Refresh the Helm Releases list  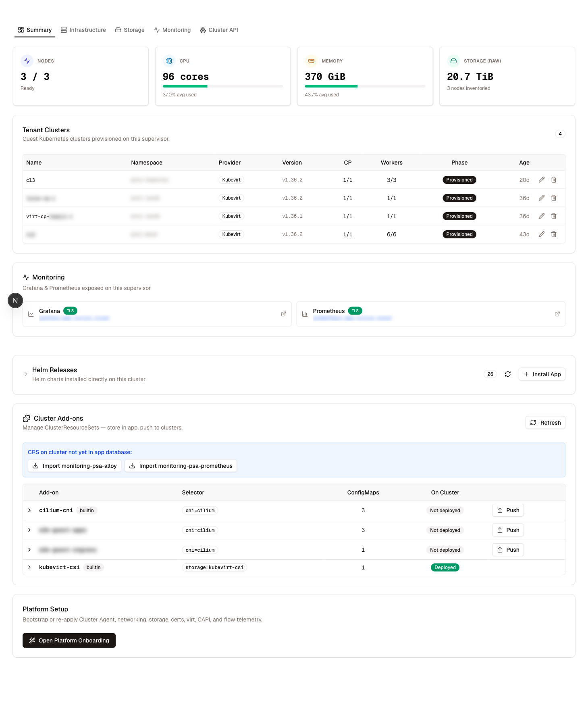click(x=508, y=374)
